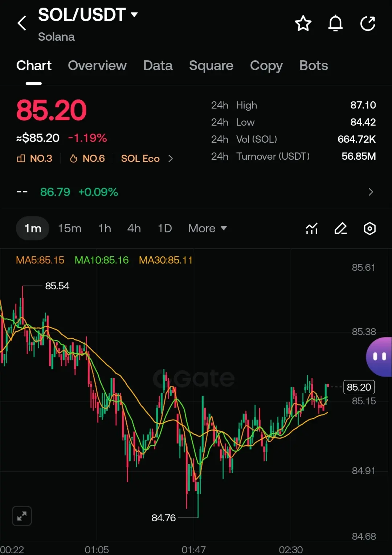Viewport: 392px width, 555px height.
Task: Tap the current price 85.20 axis label
Action: [x=359, y=387]
